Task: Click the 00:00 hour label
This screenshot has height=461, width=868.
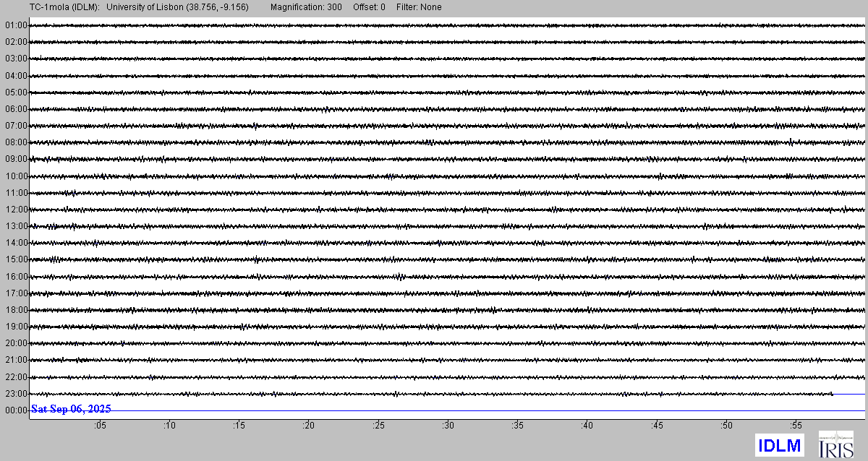Action: 16,410
